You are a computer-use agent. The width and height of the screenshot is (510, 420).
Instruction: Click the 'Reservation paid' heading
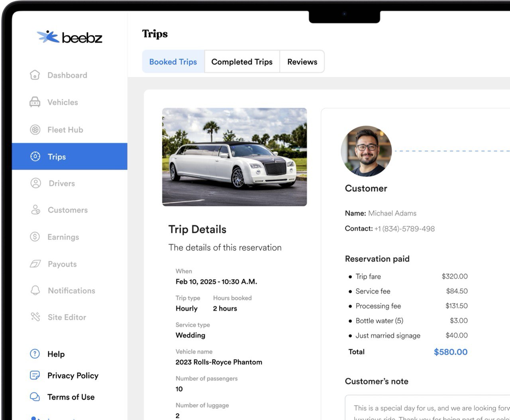point(377,259)
